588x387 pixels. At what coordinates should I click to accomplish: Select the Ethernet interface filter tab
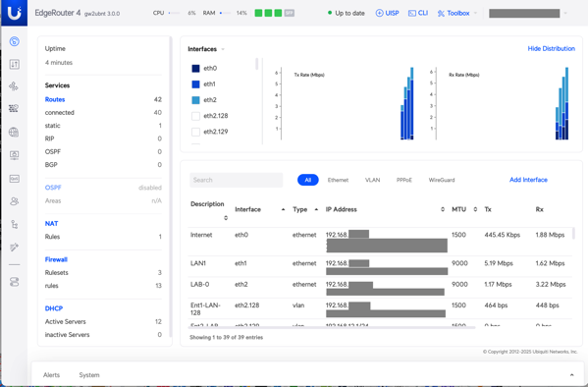pos(338,180)
